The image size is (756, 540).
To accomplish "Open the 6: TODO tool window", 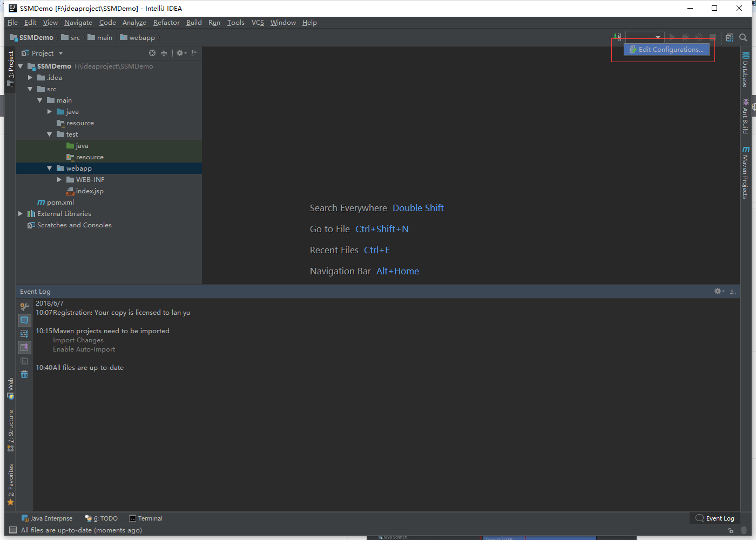I will (102, 518).
